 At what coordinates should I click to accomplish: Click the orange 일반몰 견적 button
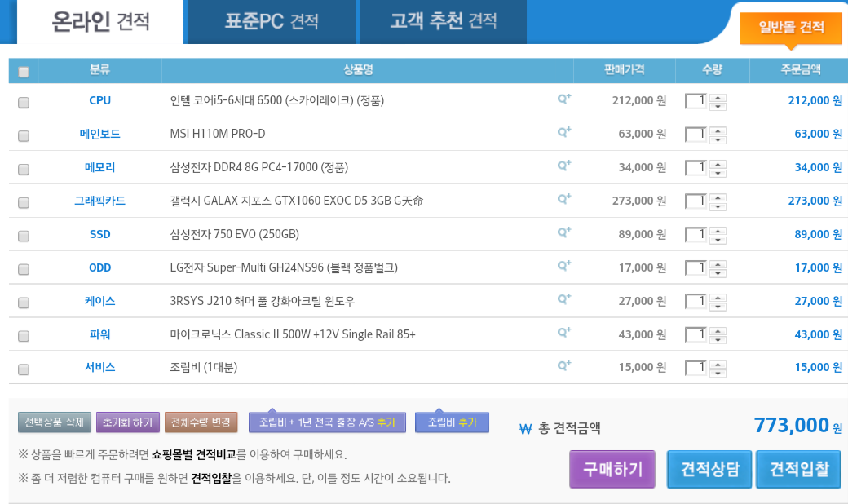coord(791,29)
